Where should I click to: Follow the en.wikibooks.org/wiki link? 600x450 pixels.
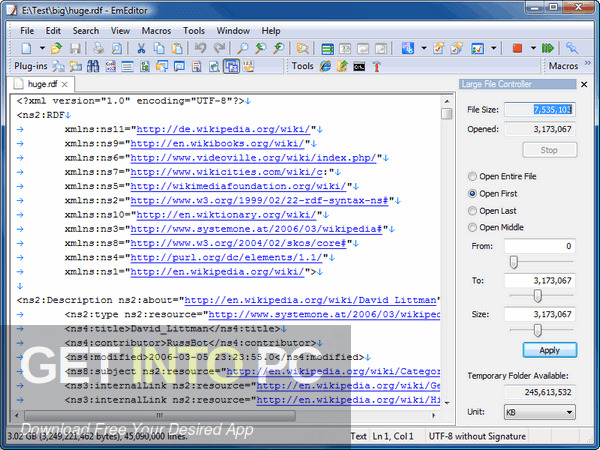click(217, 143)
